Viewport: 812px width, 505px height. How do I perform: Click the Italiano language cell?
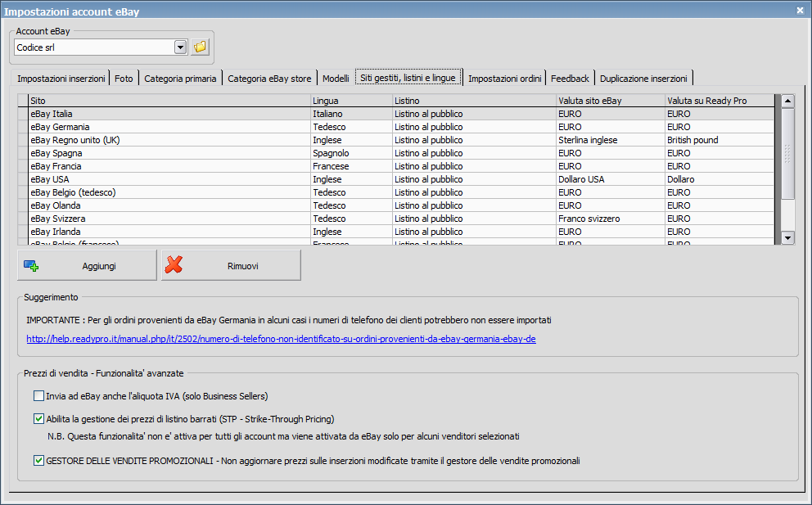coord(351,114)
